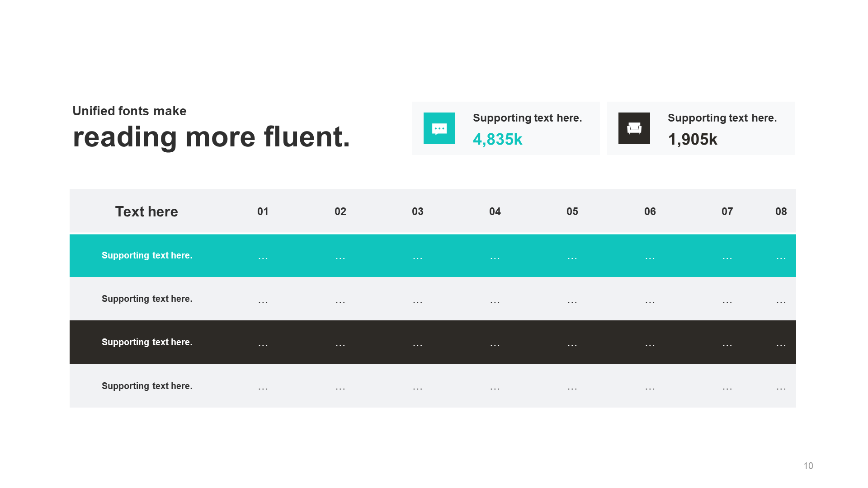Click the last row 'Supporting text here.' label
The height and width of the screenshot is (488, 868).
point(147,386)
